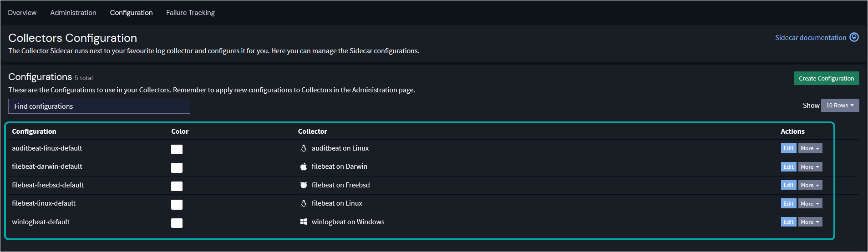The image size is (868, 252).
Task: Click the winlogbeat on Windows collector text
Action: (348, 222)
